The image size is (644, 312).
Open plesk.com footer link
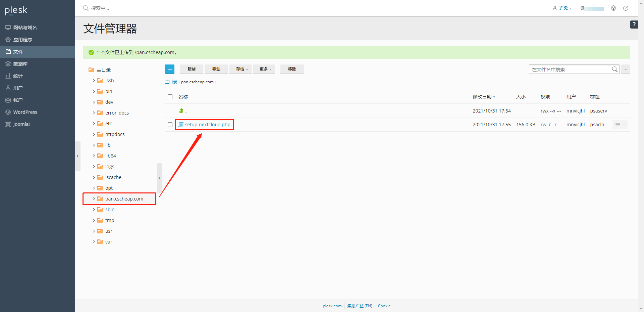[332, 306]
